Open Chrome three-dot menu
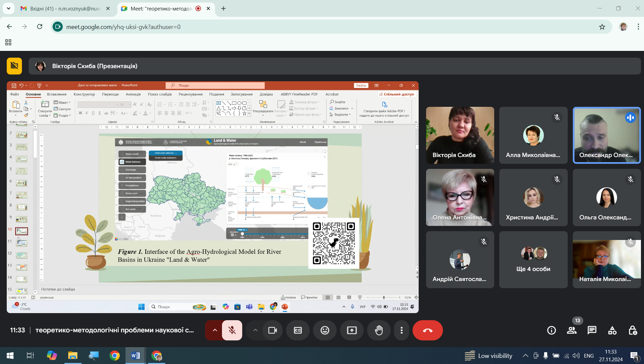The width and height of the screenshot is (644, 364). tap(638, 27)
